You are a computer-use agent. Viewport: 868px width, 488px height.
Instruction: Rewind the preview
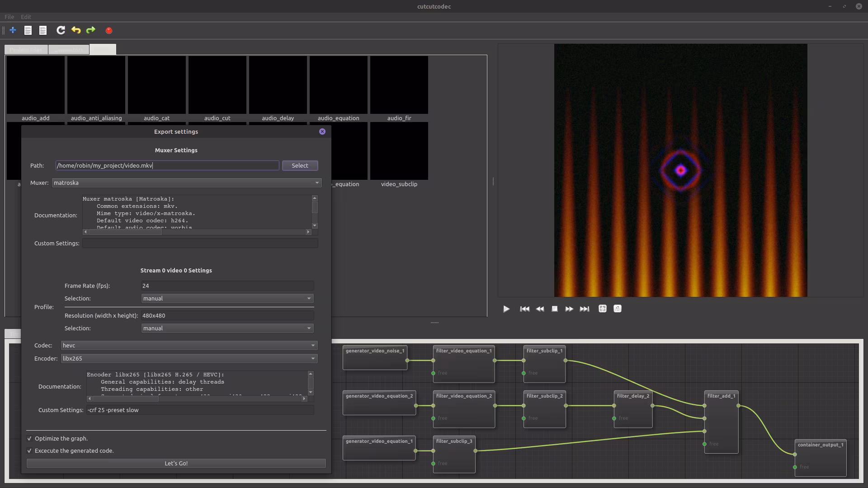coord(540,309)
